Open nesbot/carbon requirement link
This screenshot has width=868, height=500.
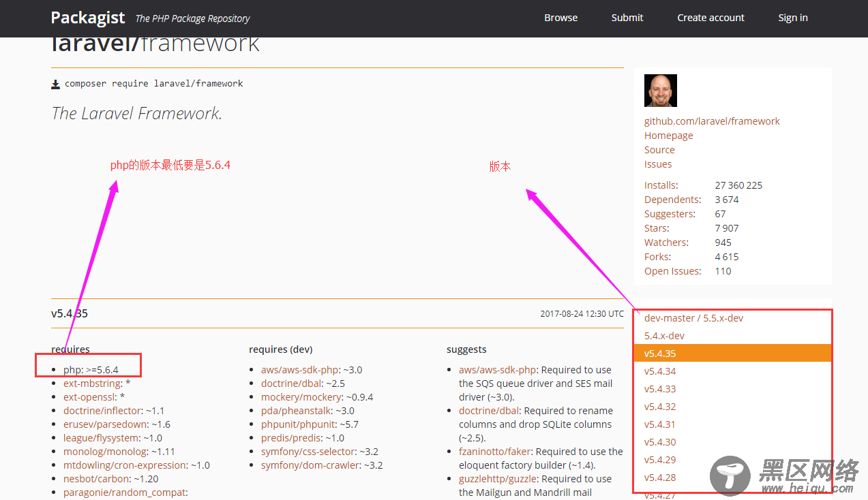(97, 479)
